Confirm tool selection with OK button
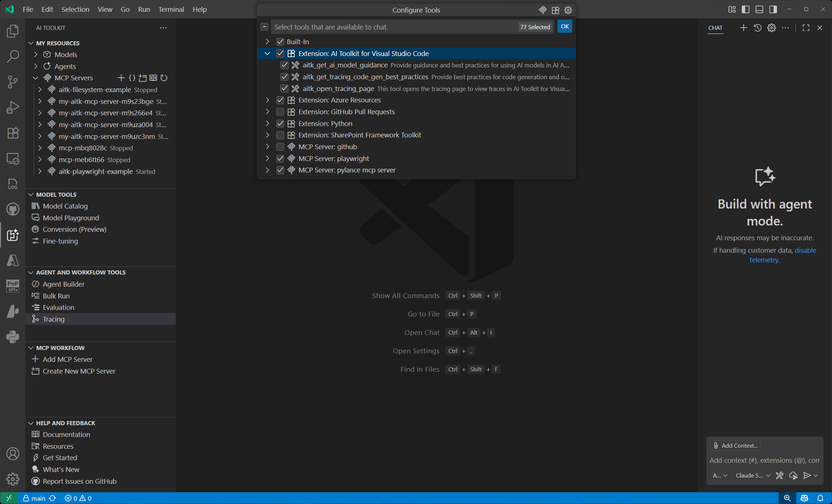Viewport: 832px width, 504px height. [564, 27]
